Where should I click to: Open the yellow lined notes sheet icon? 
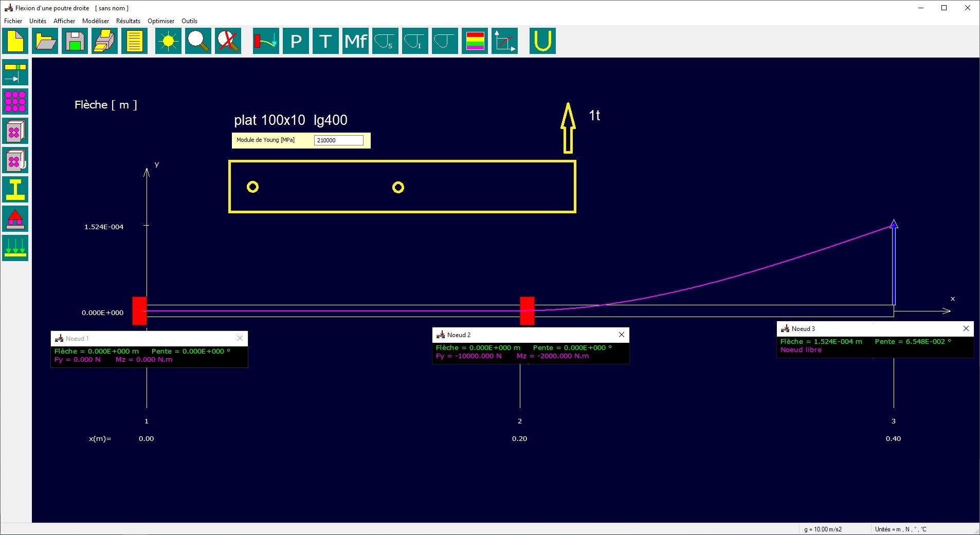click(x=135, y=41)
